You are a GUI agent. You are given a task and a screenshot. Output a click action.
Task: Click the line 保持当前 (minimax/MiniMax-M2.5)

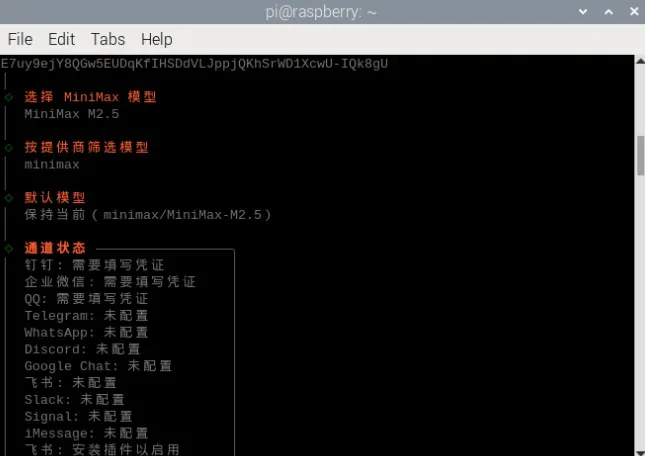click(x=148, y=215)
